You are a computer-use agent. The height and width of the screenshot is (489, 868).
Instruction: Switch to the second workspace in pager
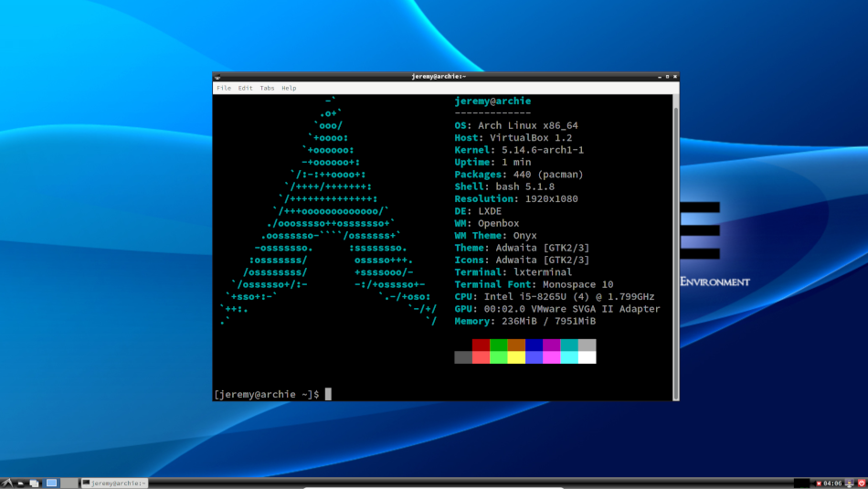coord(69,483)
